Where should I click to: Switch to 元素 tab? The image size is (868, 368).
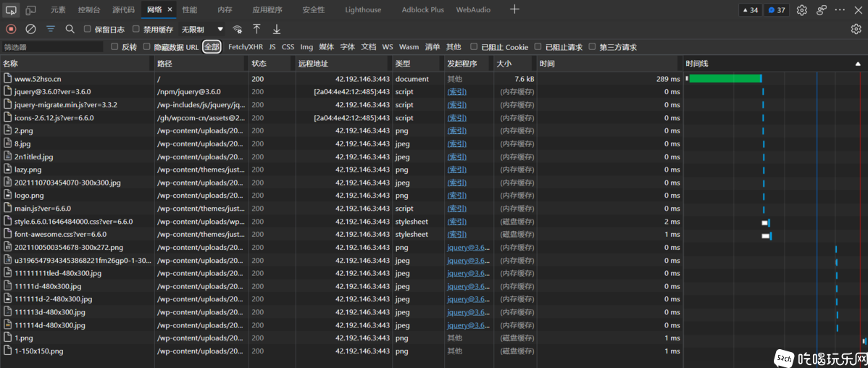tap(58, 10)
